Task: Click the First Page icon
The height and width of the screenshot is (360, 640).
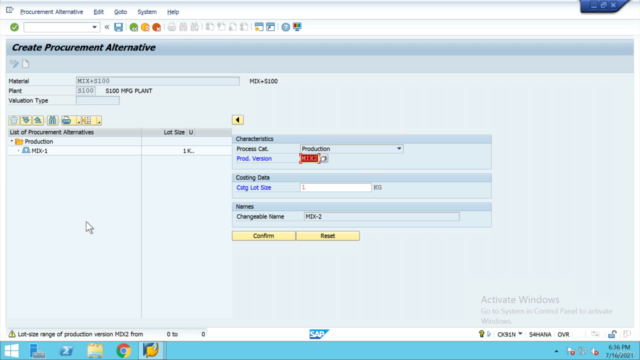Action: (x=210, y=27)
